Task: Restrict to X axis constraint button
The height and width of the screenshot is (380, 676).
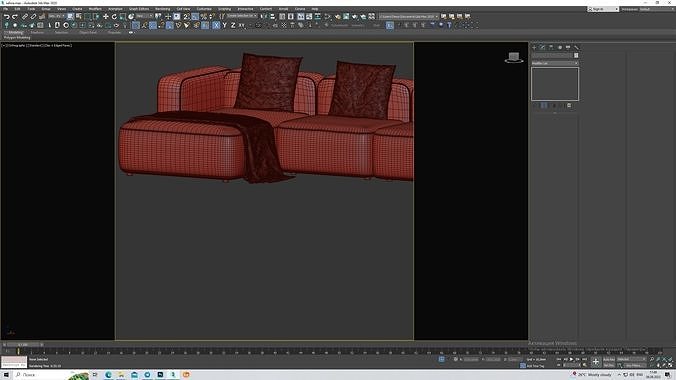Action: [216, 25]
